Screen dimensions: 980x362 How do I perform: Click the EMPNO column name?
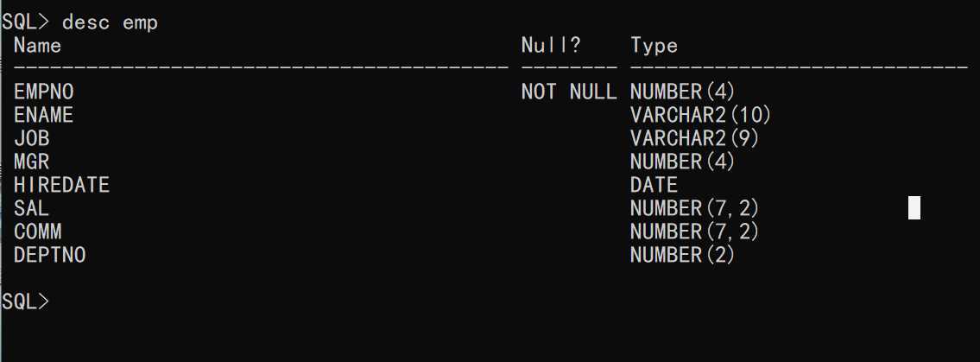point(44,92)
